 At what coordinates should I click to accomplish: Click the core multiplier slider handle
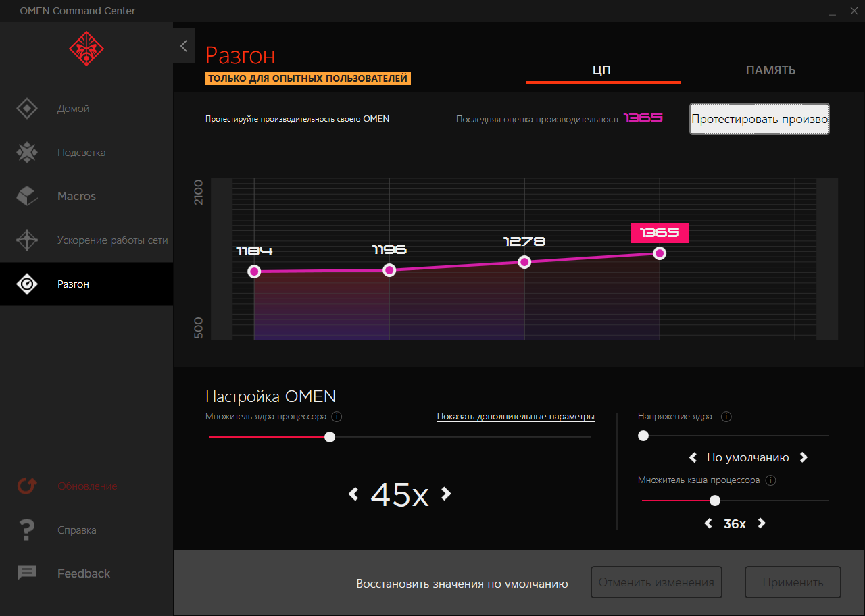point(330,437)
